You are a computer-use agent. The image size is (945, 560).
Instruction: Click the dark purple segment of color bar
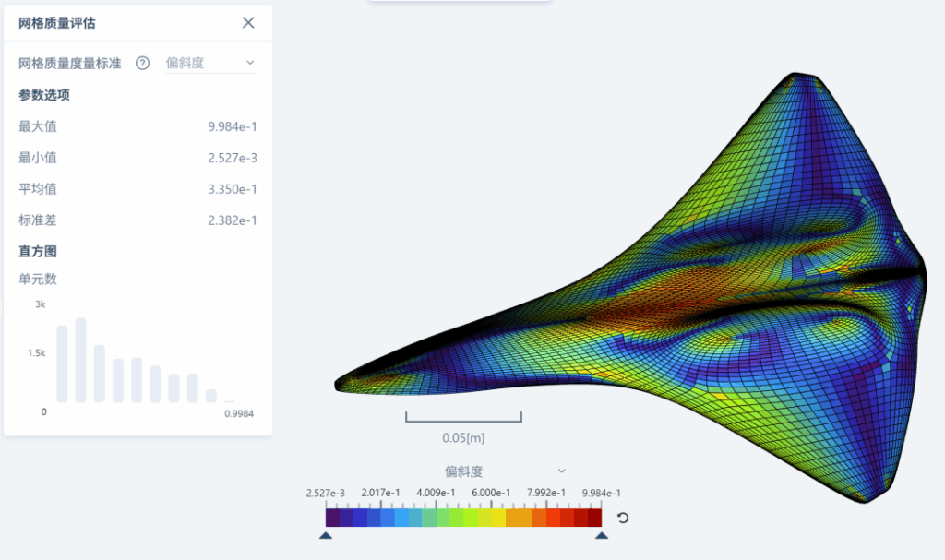click(x=333, y=518)
